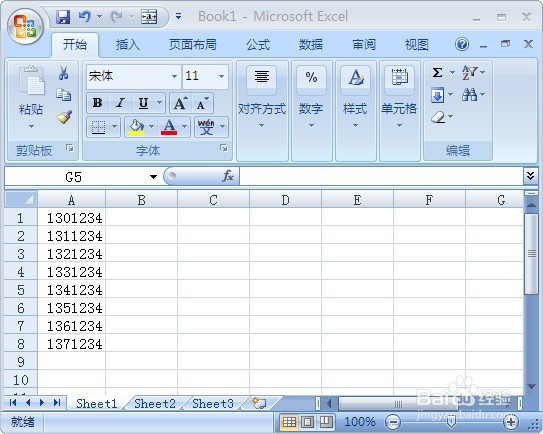Undo the last action
Screen dimensions: 543x434
pyautogui.click(x=84, y=17)
